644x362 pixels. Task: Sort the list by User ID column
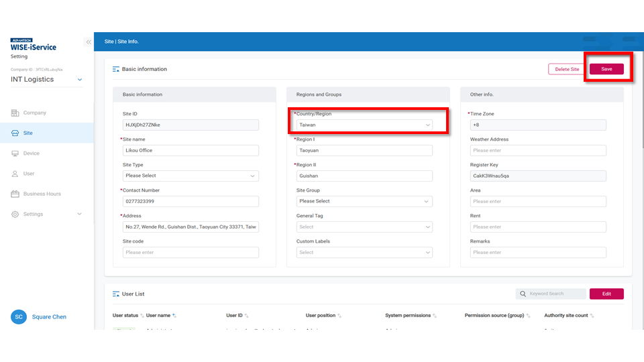[246, 316]
